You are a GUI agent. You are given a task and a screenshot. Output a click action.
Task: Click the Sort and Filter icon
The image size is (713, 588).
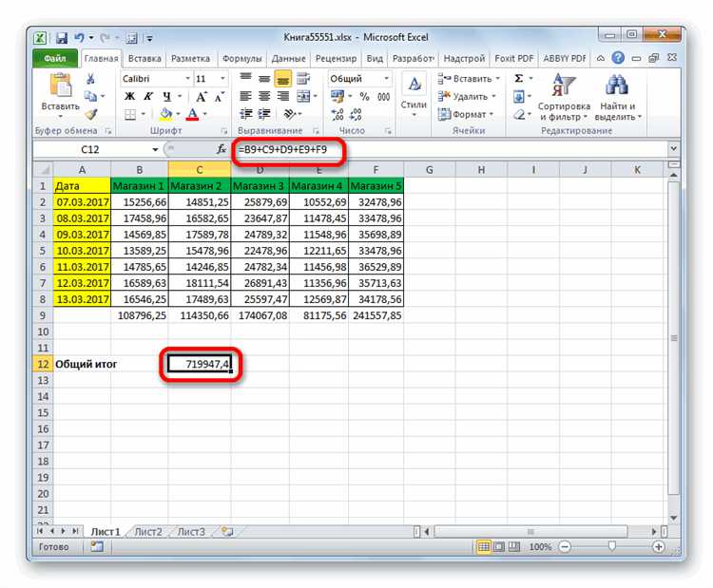pos(563,85)
